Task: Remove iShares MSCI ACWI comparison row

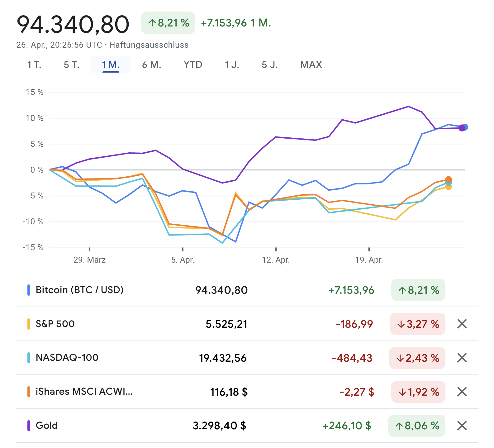Action: pyautogui.click(x=462, y=392)
